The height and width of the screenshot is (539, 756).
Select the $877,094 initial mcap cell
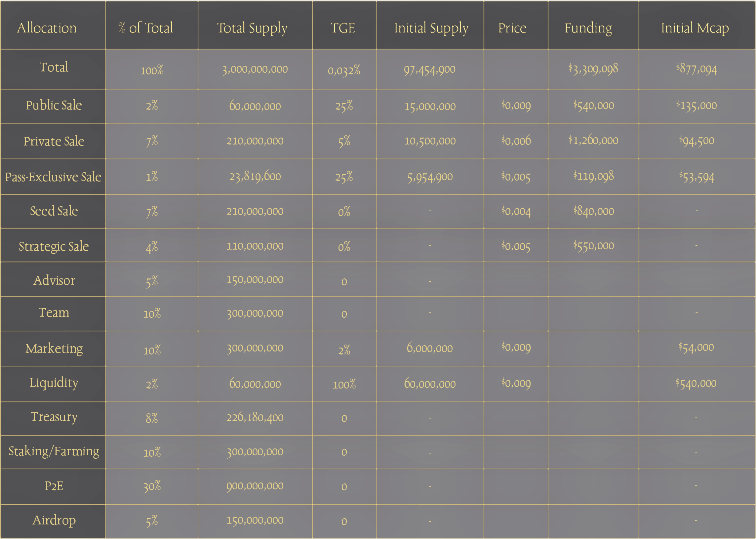(x=696, y=69)
